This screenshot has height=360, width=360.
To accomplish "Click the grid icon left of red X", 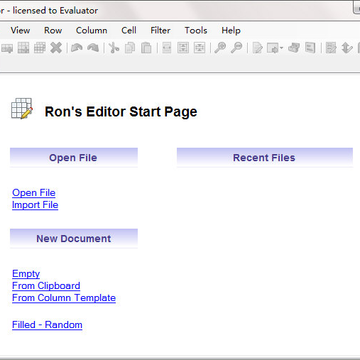I will [x=40, y=48].
